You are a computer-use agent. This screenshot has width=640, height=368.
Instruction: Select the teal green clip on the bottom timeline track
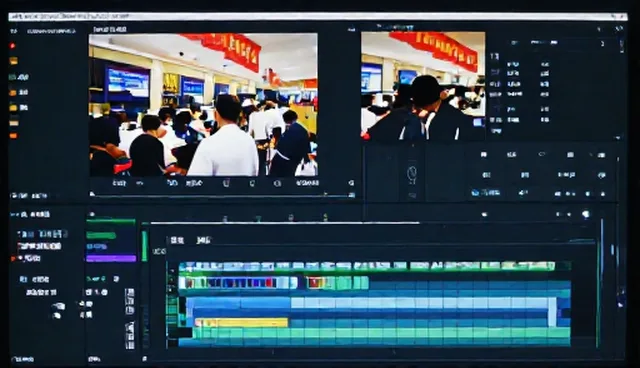(x=381, y=333)
